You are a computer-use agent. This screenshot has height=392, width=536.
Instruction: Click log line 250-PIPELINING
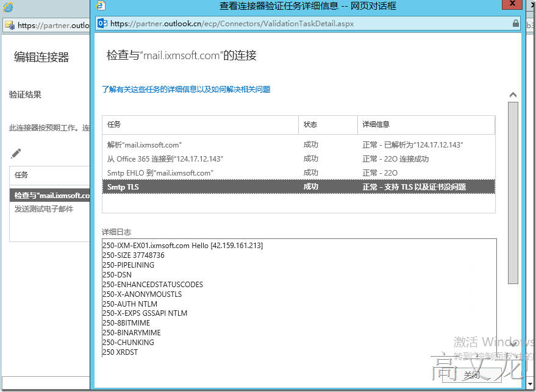coord(128,265)
